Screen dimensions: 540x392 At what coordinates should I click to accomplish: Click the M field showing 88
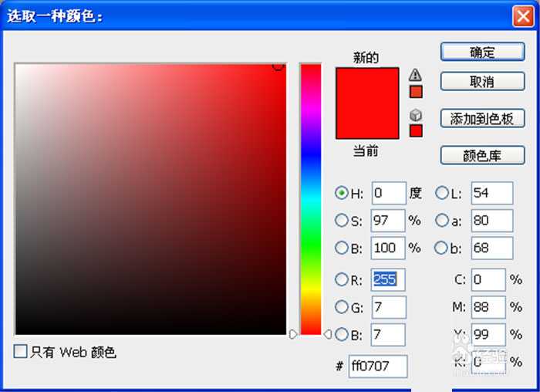488,307
